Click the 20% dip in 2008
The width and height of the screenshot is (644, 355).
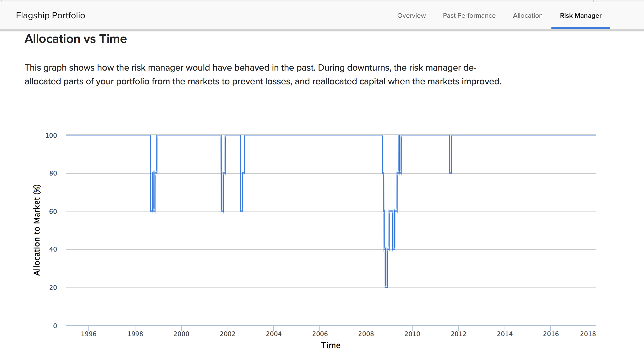tap(386, 287)
